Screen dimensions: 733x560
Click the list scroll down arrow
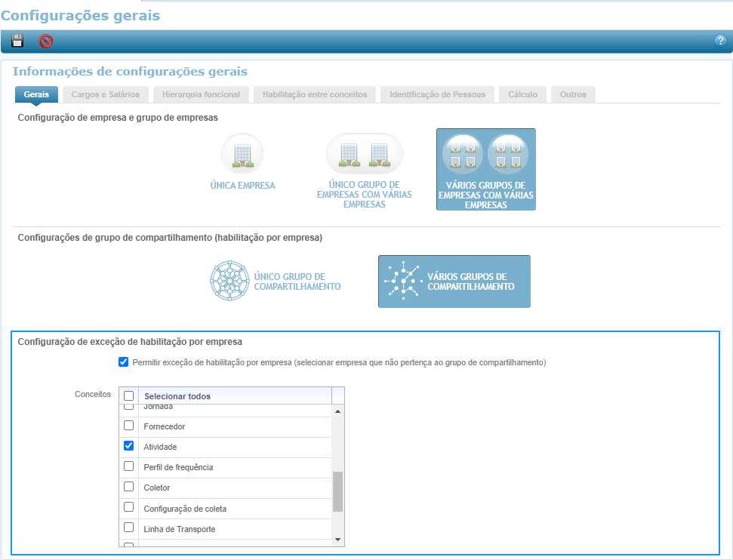tap(337, 540)
